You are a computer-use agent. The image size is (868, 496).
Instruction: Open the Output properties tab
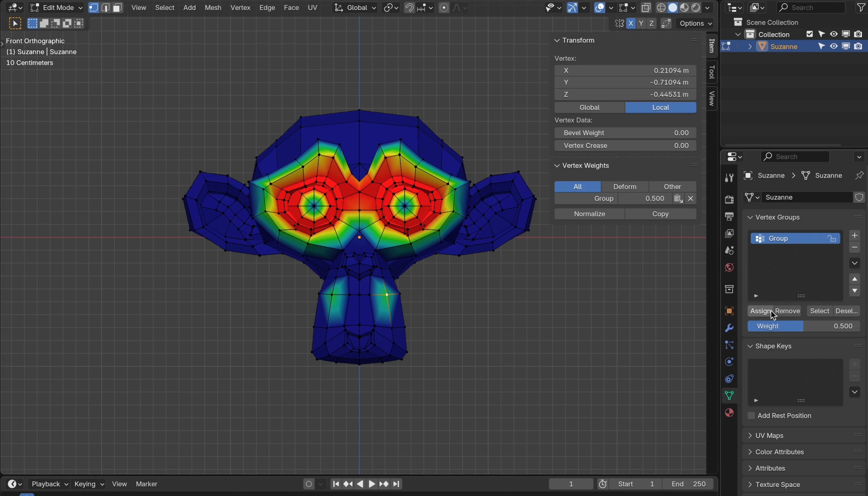pos(729,216)
